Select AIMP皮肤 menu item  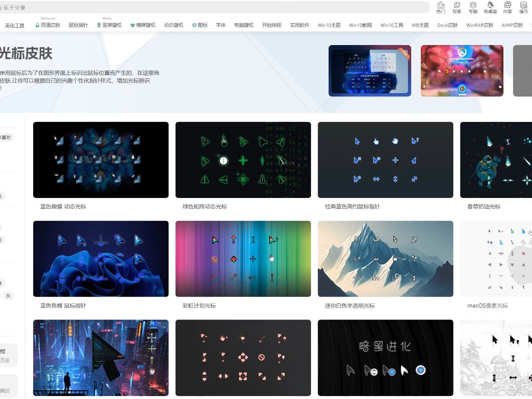[512, 25]
